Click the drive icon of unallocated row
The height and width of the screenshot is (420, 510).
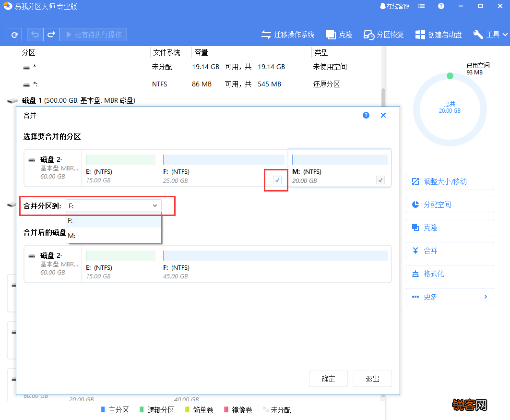pyautogui.click(x=26, y=68)
